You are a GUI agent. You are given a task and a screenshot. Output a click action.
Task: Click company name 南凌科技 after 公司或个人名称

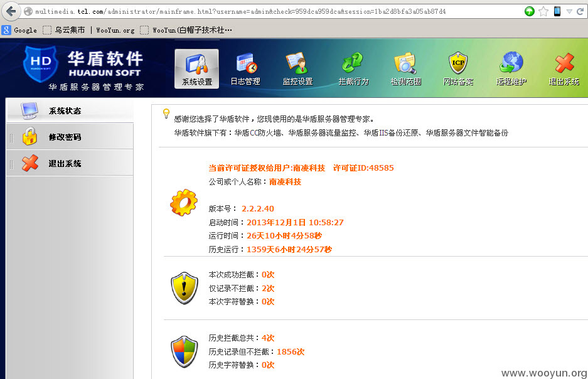pos(285,182)
